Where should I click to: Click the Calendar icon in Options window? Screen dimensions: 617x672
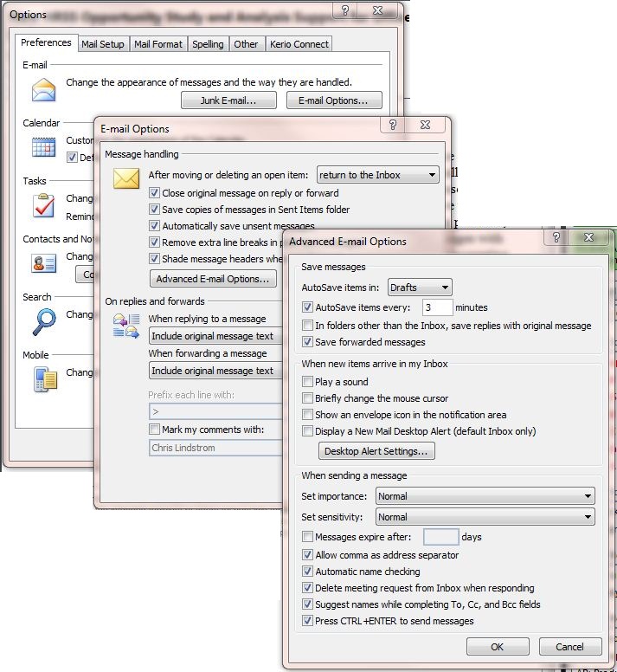point(43,147)
